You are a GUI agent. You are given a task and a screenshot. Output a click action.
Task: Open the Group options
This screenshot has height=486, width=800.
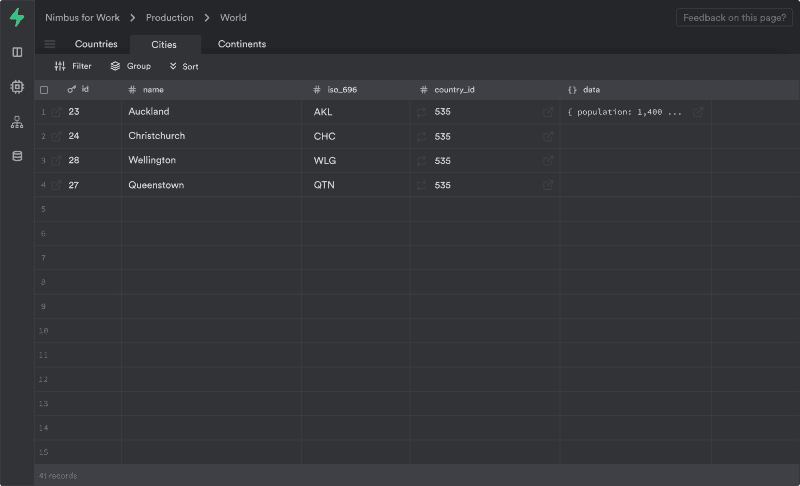[131, 66]
